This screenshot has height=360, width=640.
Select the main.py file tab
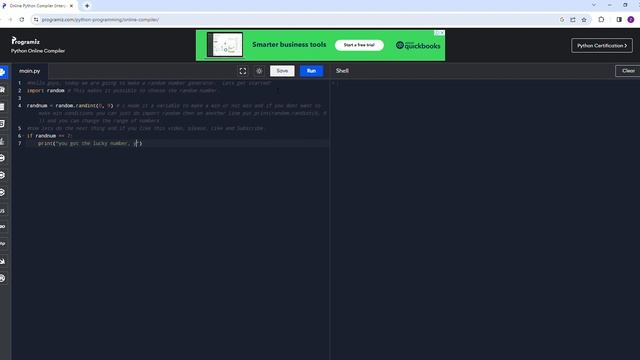coord(29,71)
